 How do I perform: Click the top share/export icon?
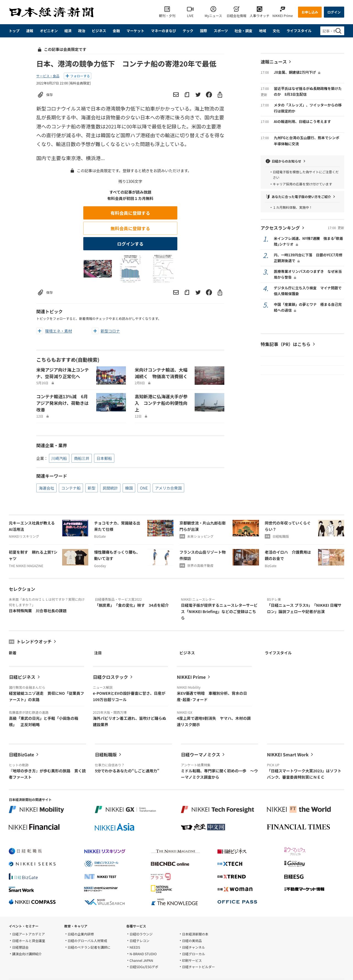220,95
